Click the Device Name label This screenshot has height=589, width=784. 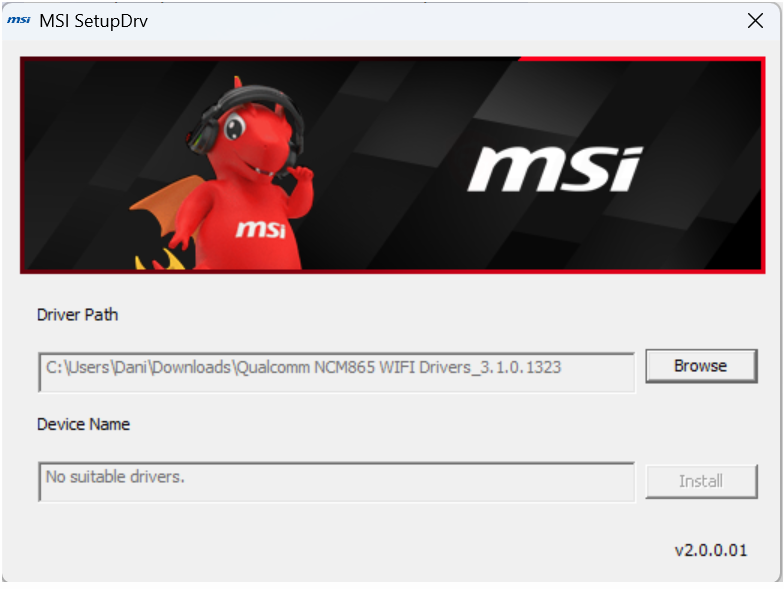click(84, 424)
